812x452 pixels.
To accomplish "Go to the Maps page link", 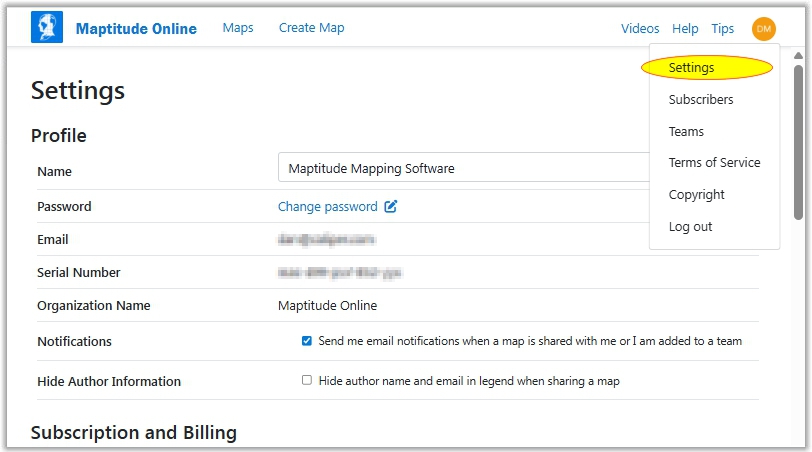I will click(238, 28).
